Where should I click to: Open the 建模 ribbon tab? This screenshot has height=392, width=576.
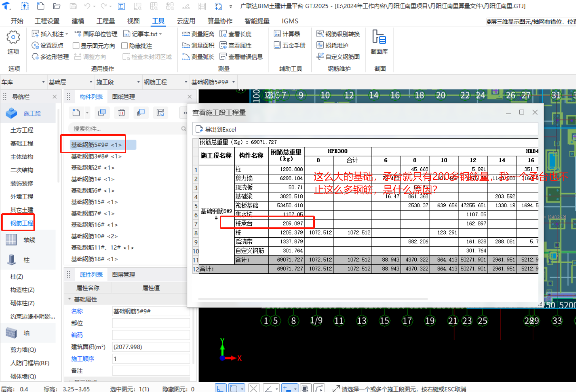point(78,21)
